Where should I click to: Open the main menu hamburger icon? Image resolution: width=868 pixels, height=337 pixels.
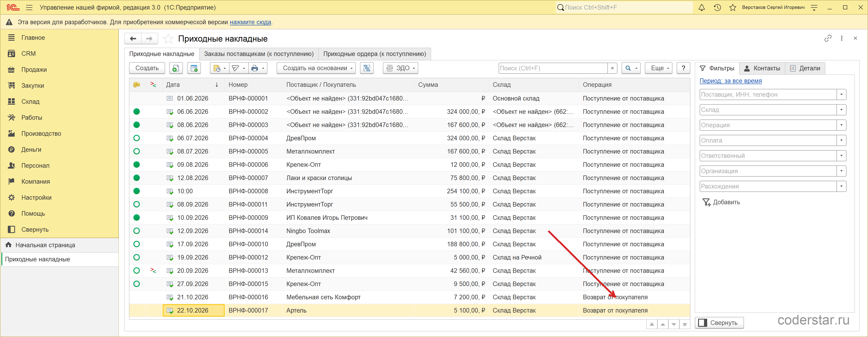pyautogui.click(x=29, y=7)
